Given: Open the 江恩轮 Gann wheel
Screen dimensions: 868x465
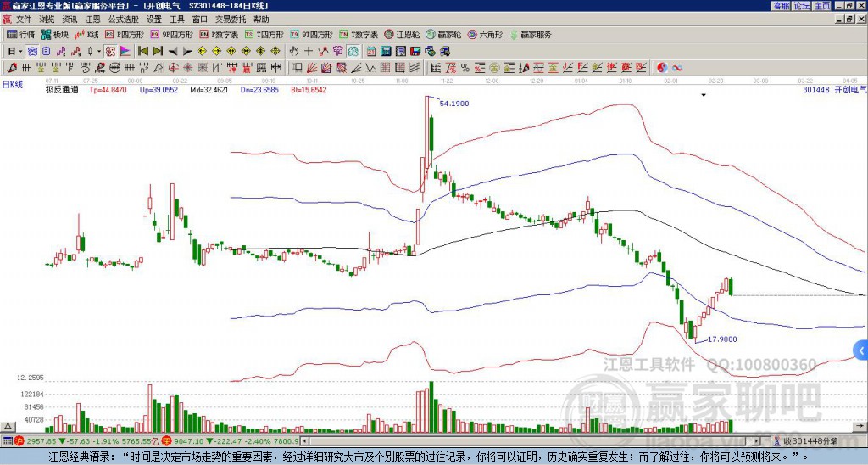Looking at the screenshot, I should tap(402, 34).
